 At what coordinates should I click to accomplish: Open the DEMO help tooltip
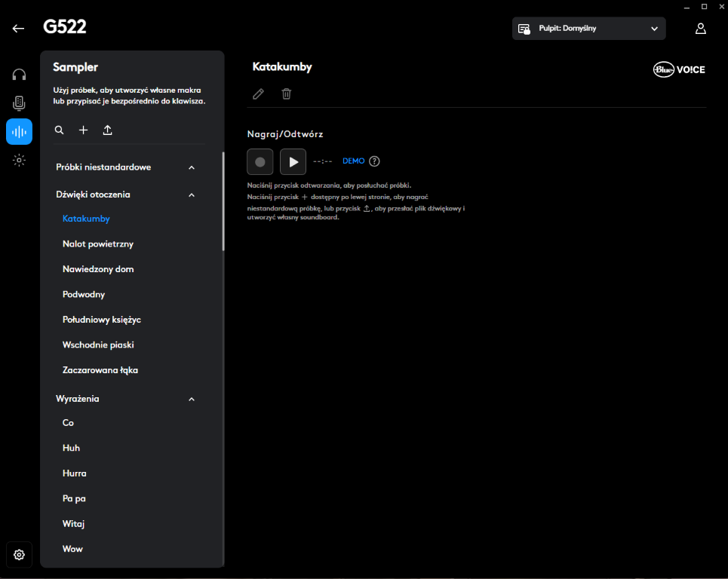pos(374,161)
